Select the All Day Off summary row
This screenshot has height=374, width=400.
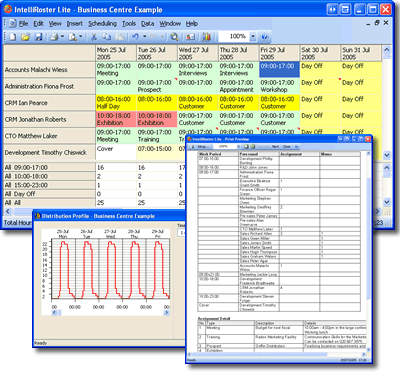point(49,194)
